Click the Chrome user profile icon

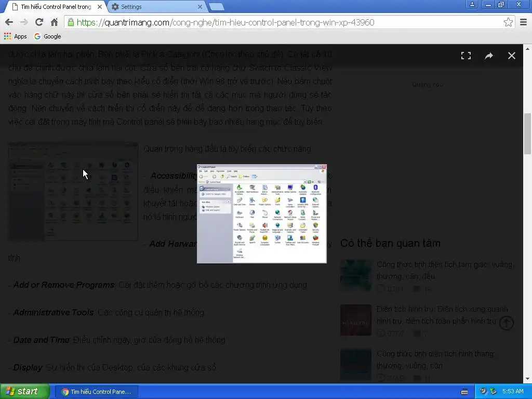472,4
